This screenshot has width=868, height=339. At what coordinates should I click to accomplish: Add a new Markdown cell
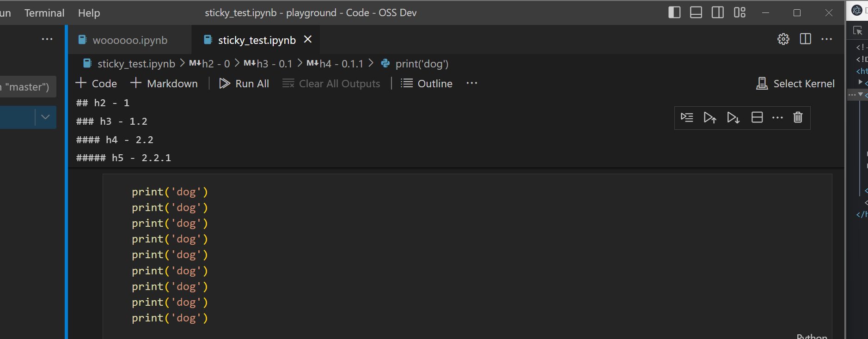pos(164,84)
